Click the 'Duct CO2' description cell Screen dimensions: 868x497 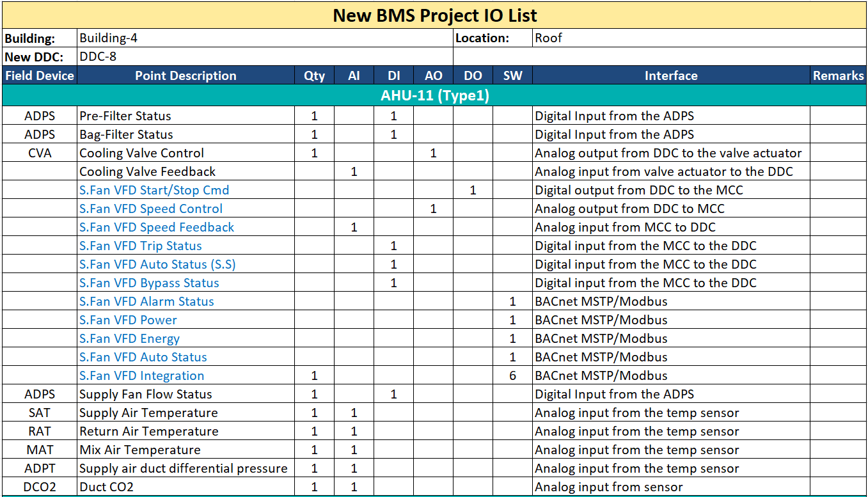185,487
